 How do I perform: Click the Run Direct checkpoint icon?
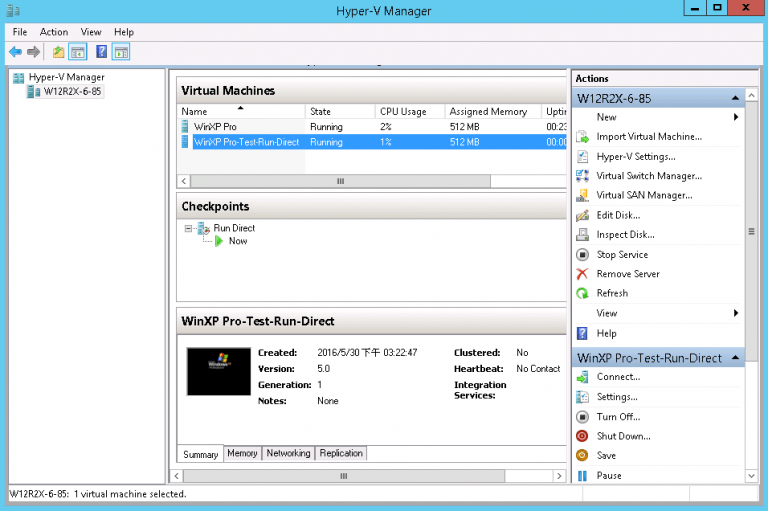(203, 228)
